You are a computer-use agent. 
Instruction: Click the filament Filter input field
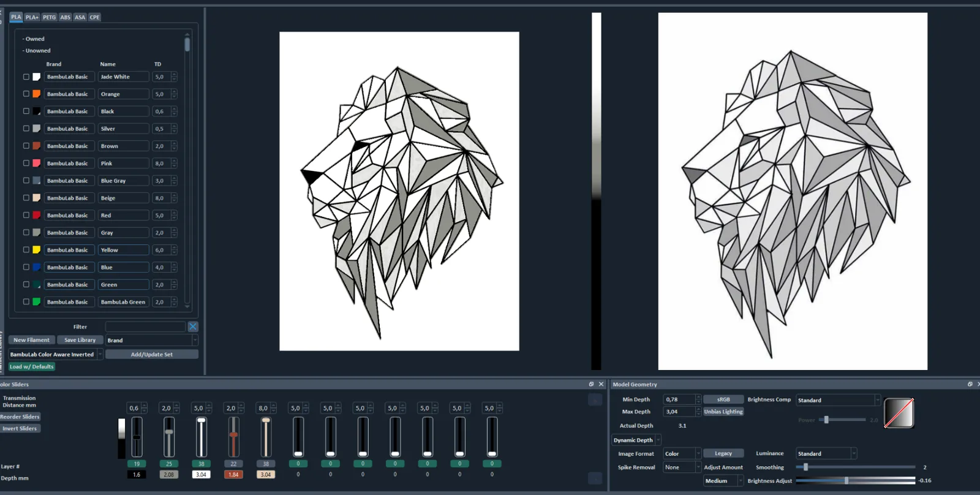(x=145, y=327)
